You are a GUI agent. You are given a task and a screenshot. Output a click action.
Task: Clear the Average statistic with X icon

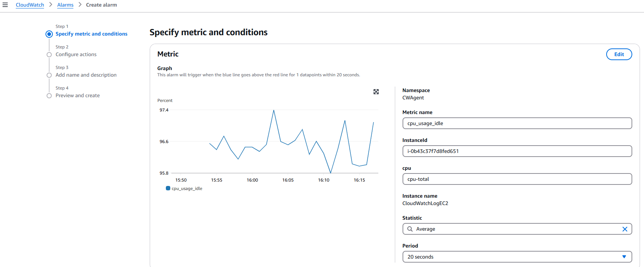(x=625, y=229)
